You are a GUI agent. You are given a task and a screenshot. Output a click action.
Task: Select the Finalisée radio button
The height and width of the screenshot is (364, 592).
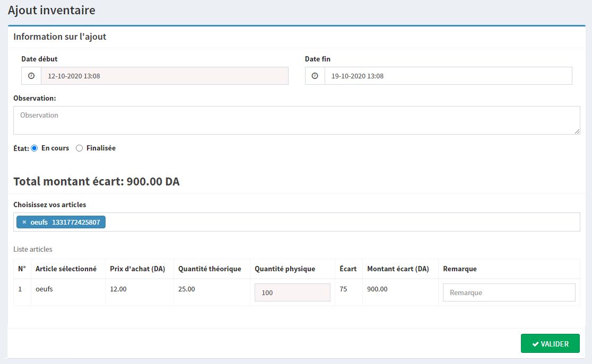click(x=80, y=148)
